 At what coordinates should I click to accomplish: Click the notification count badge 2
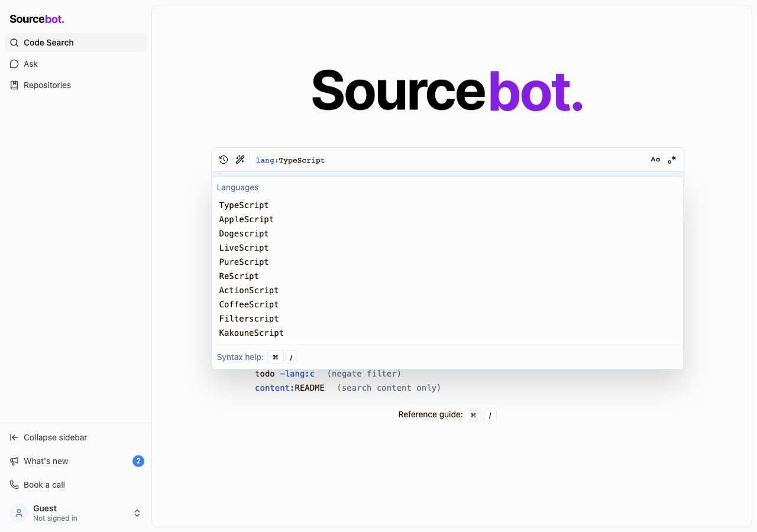(138, 461)
